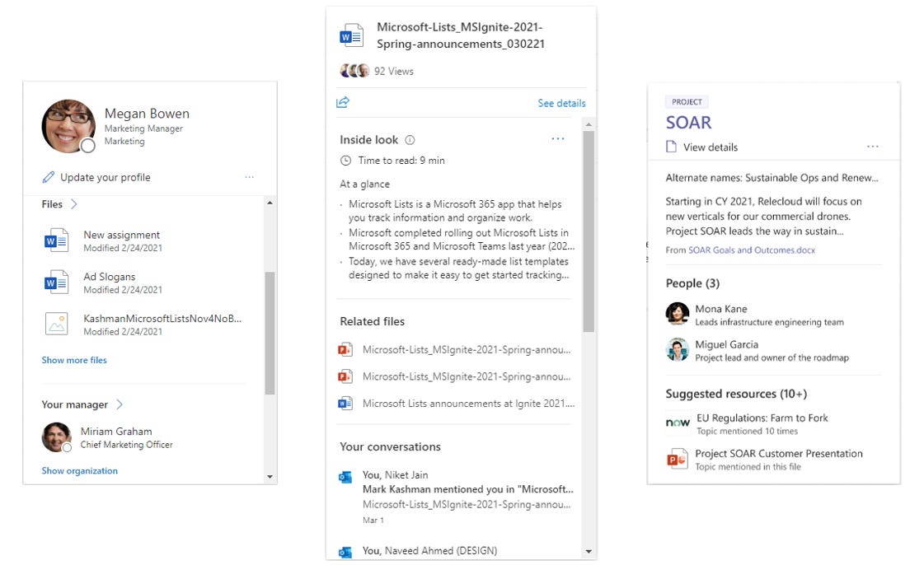This screenshot has width=924, height=565.
Task: Click the Outlook icon for the Niket Jain conversation
Action: 345,477
